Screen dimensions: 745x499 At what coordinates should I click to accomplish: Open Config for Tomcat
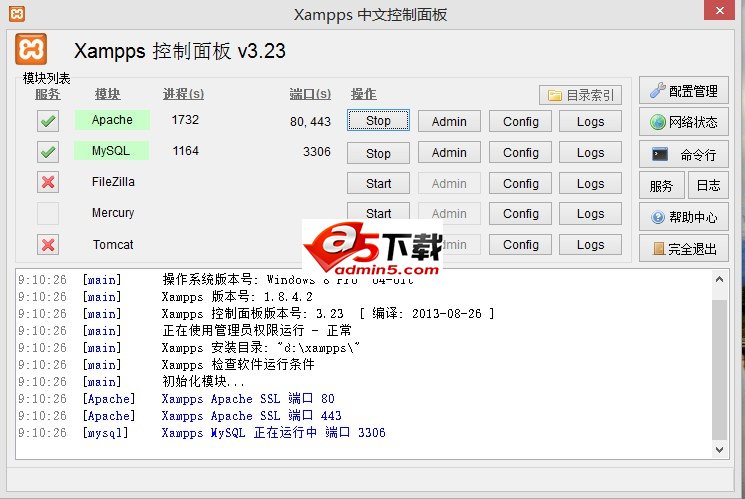pyautogui.click(x=520, y=244)
